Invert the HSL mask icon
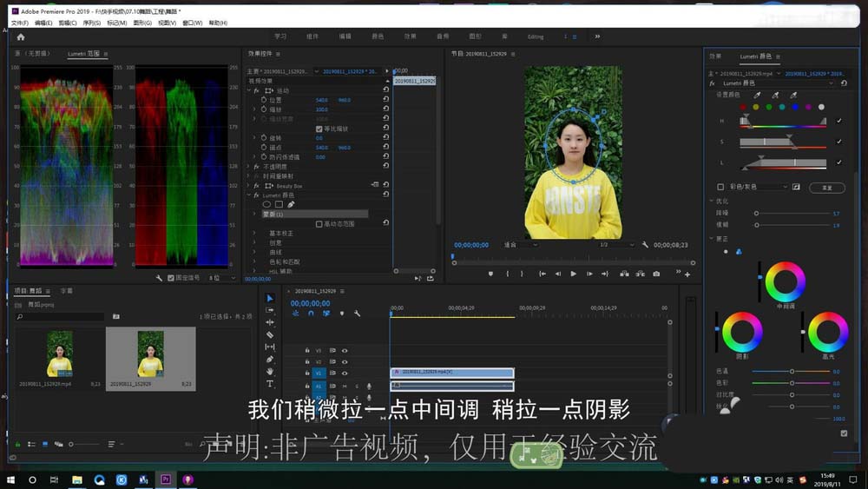This screenshot has height=489, width=868. coord(796,188)
